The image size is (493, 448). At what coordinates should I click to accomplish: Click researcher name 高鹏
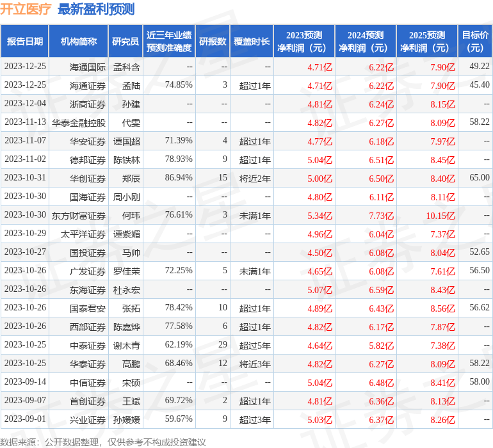click(131, 364)
